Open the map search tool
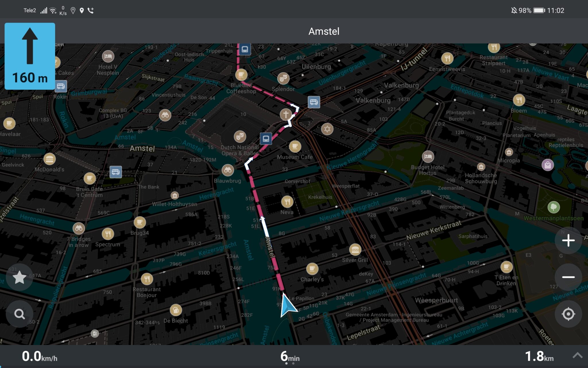Viewport: 588px width, 368px height. [19, 314]
